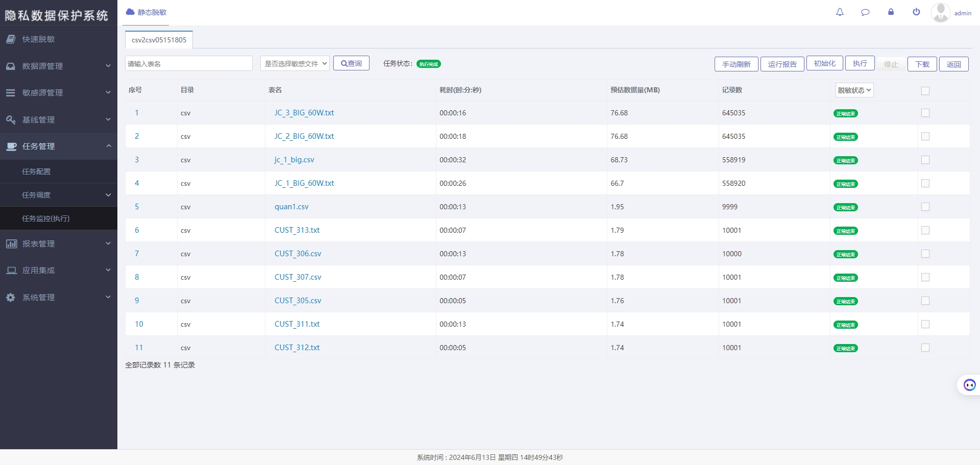Open 运行报告 button
Screen dimensions: 980x465
pos(782,64)
